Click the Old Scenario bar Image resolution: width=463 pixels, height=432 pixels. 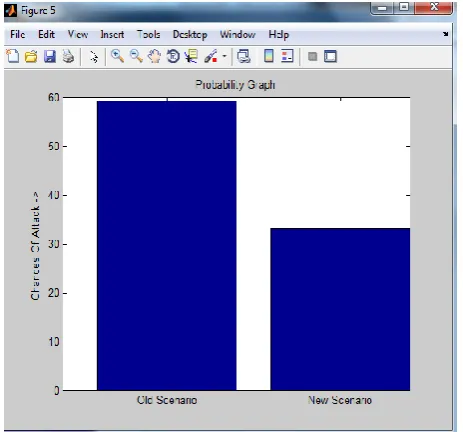point(167,245)
